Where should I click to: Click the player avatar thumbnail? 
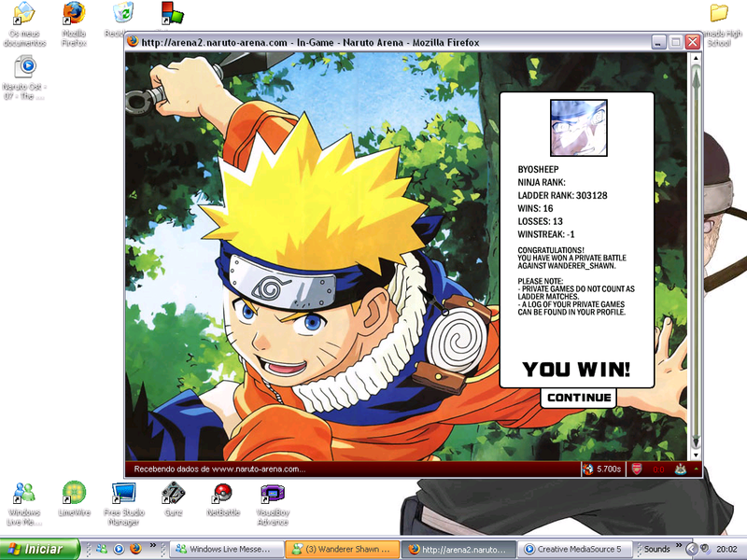[579, 128]
